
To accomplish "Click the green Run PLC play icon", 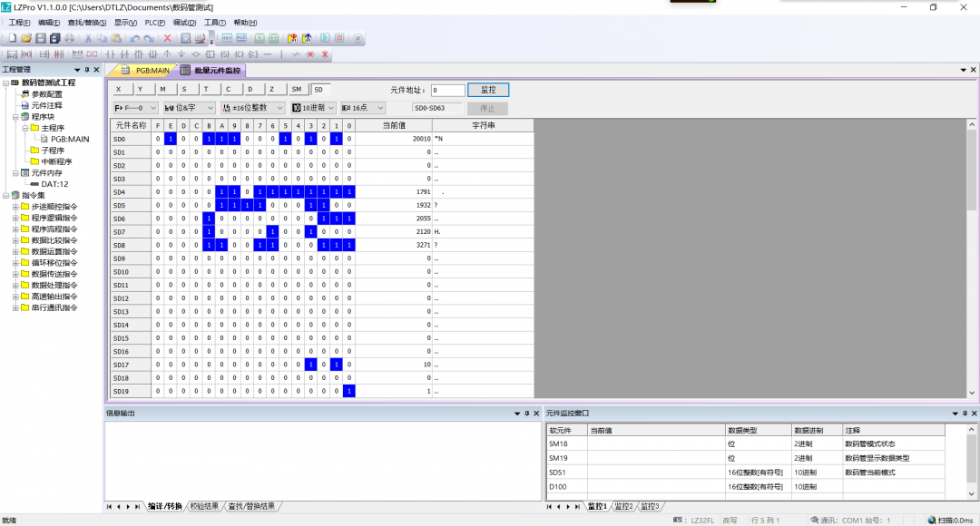I will 325,39.
